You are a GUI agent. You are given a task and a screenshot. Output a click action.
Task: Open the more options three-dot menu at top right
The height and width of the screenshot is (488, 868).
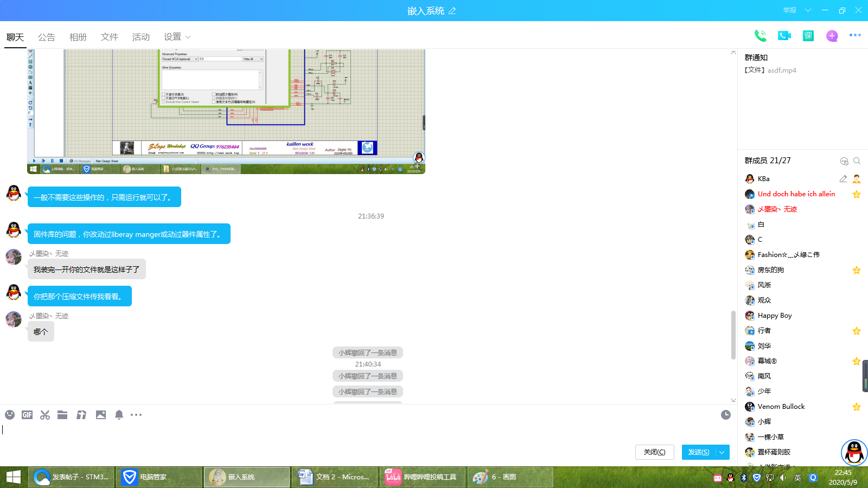click(855, 35)
